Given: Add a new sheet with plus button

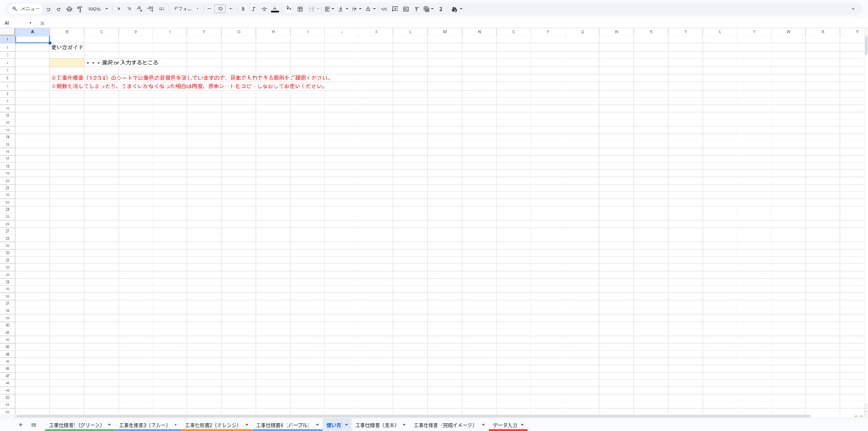Looking at the screenshot, I should tap(21, 424).
